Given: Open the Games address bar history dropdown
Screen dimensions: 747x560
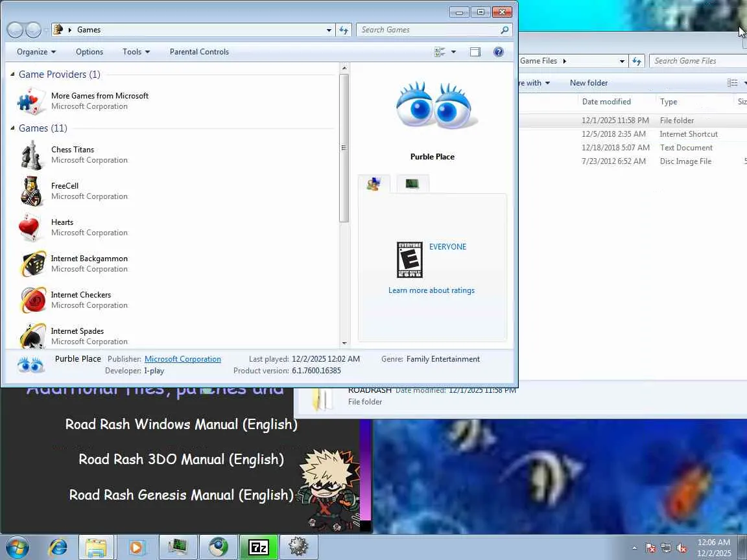Looking at the screenshot, I should (329, 30).
